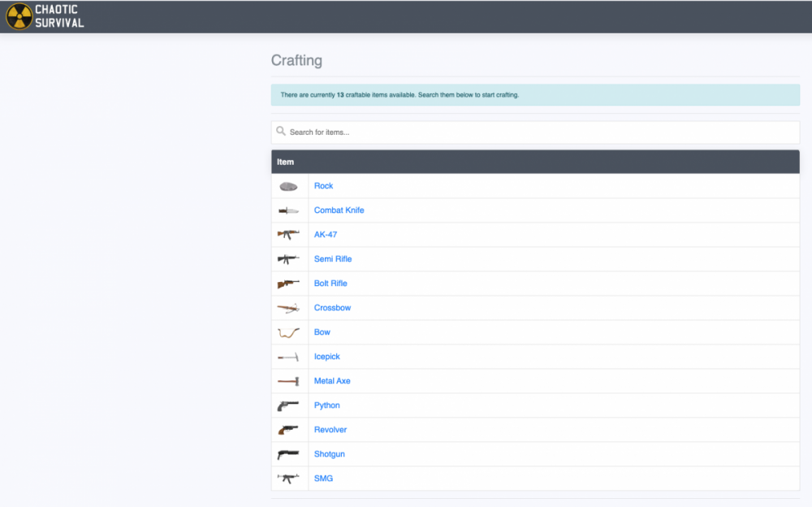Click the Crossbow item icon
812x507 pixels.
point(288,308)
